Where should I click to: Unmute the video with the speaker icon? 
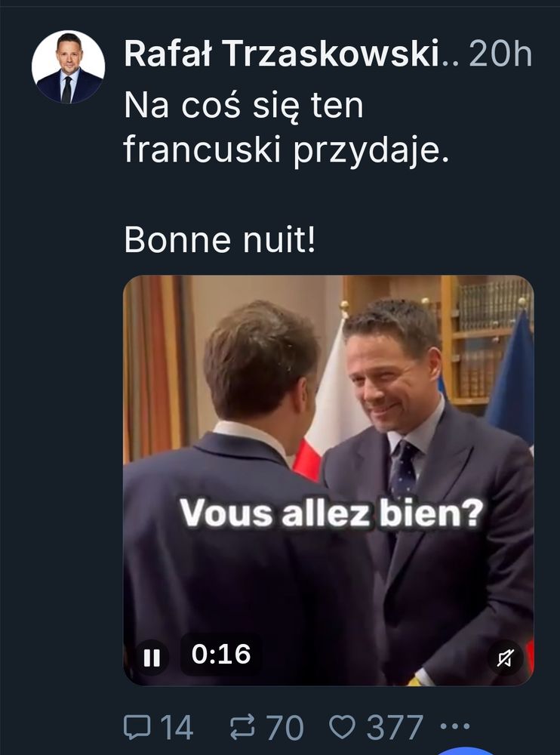tap(505, 658)
